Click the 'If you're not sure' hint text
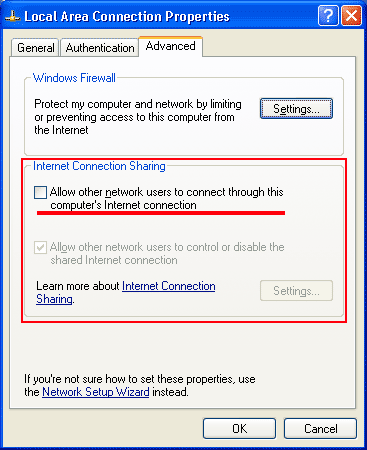Viewport: 367px width, 450px height. (140, 385)
